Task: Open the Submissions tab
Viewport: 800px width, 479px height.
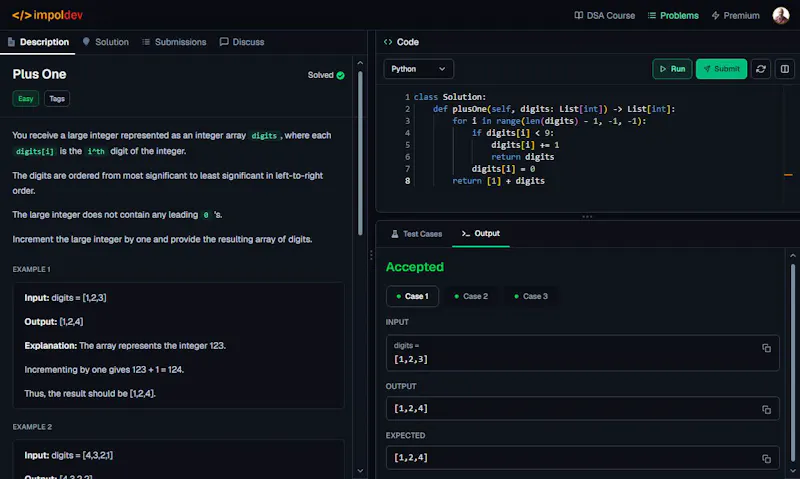Action: click(x=174, y=42)
